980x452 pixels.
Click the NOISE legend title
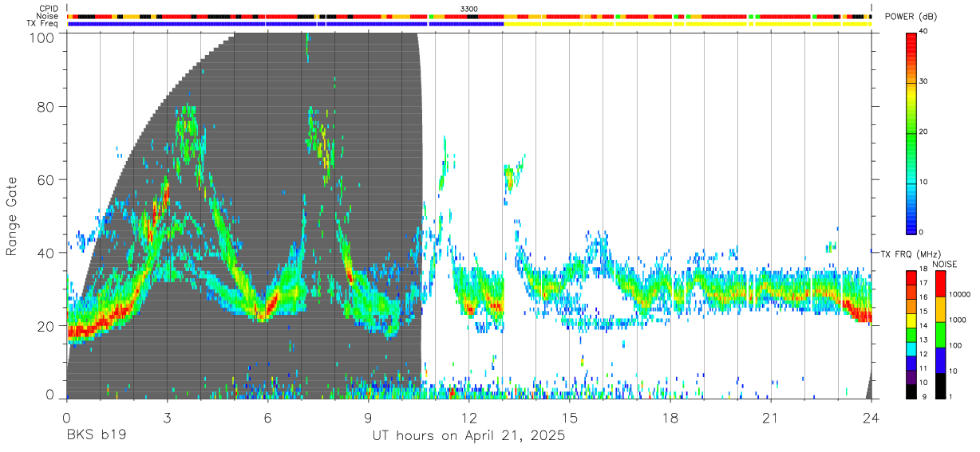tap(945, 264)
